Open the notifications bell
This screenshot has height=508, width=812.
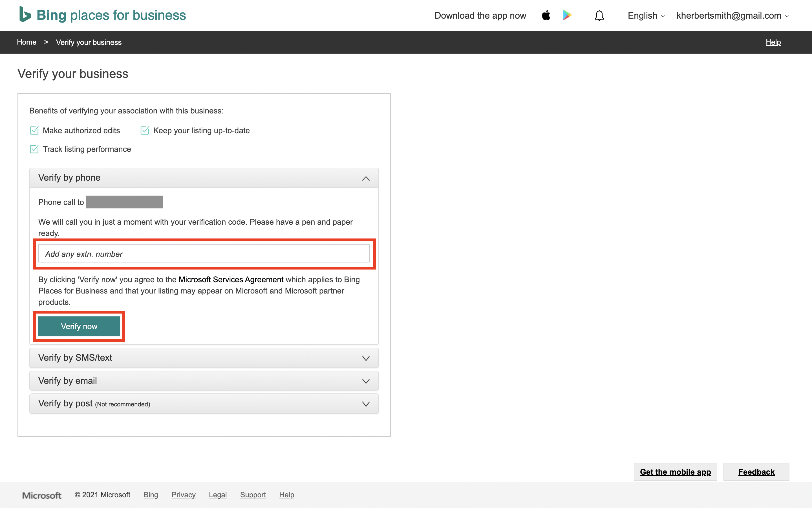[599, 16]
